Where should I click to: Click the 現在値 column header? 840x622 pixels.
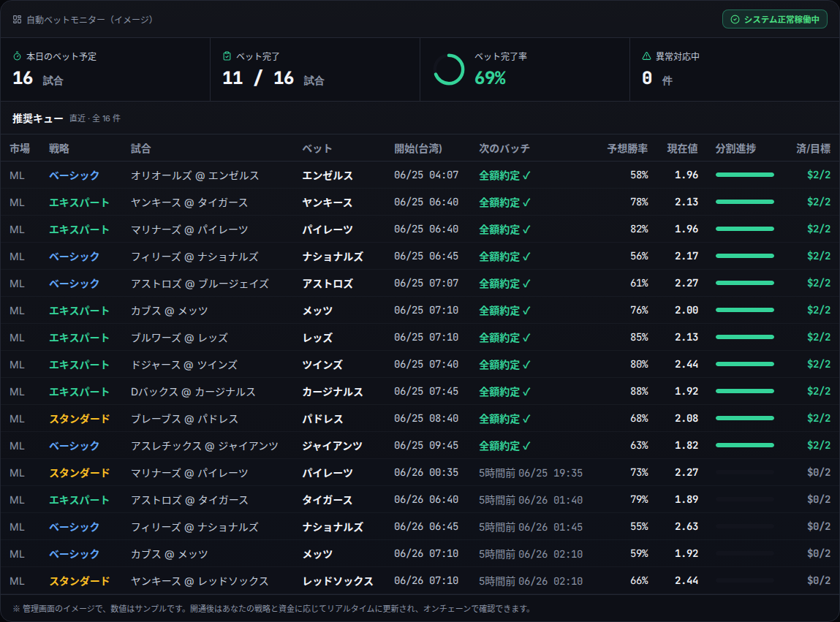click(x=683, y=148)
